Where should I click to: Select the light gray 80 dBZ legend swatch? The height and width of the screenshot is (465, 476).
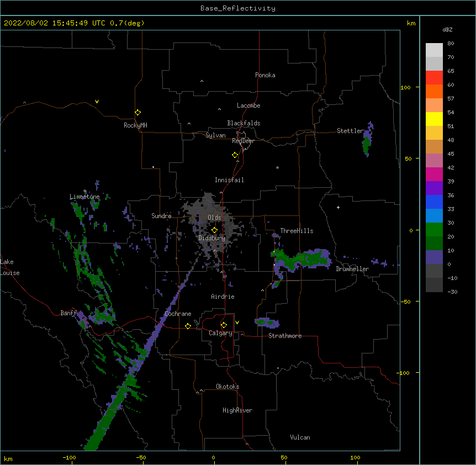[x=434, y=50]
